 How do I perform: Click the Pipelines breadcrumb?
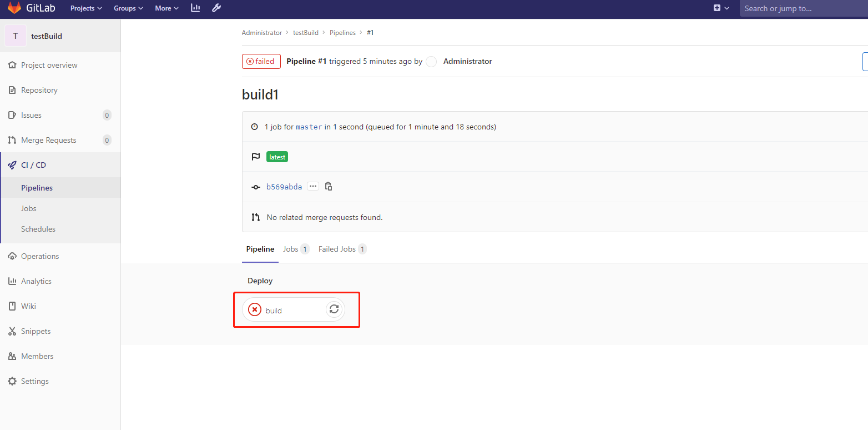pyautogui.click(x=342, y=32)
